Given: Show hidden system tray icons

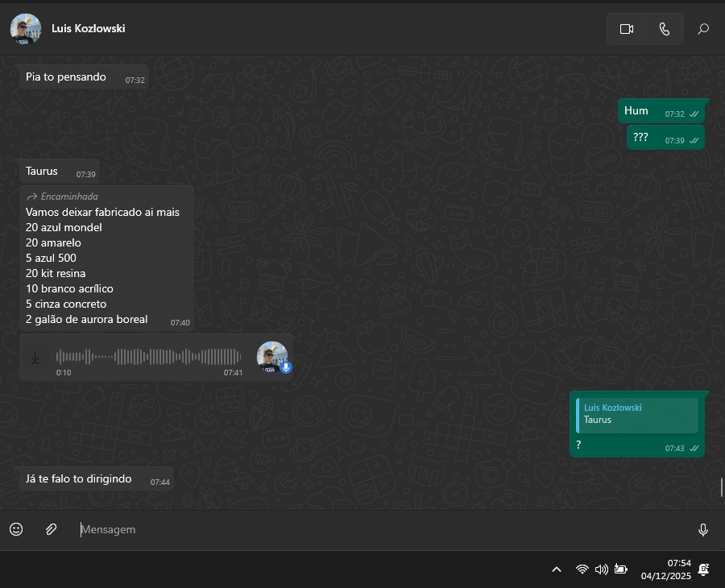Looking at the screenshot, I should click(x=556, y=569).
